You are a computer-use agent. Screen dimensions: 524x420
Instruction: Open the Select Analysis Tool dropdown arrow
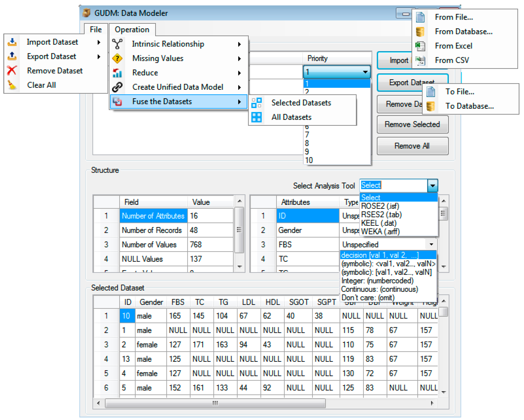433,185
